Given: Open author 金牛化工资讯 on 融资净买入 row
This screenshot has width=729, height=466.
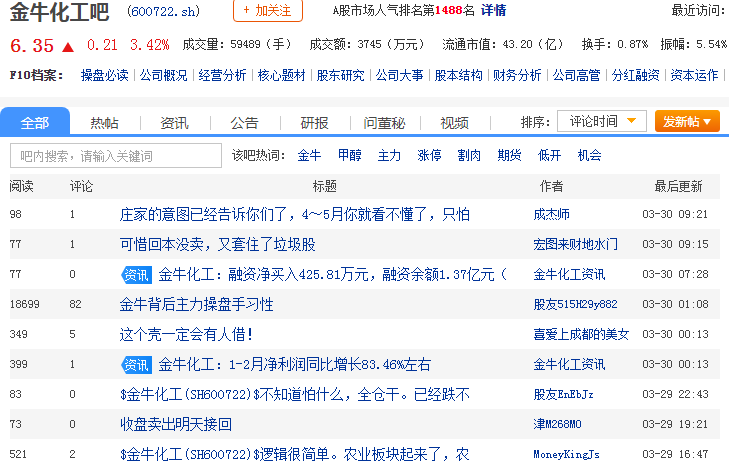Looking at the screenshot, I should pos(570,274).
